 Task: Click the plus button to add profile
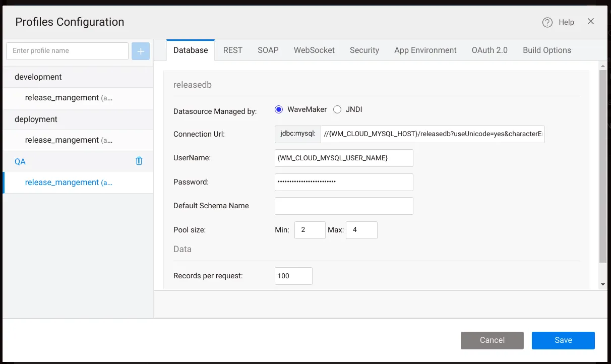click(141, 51)
